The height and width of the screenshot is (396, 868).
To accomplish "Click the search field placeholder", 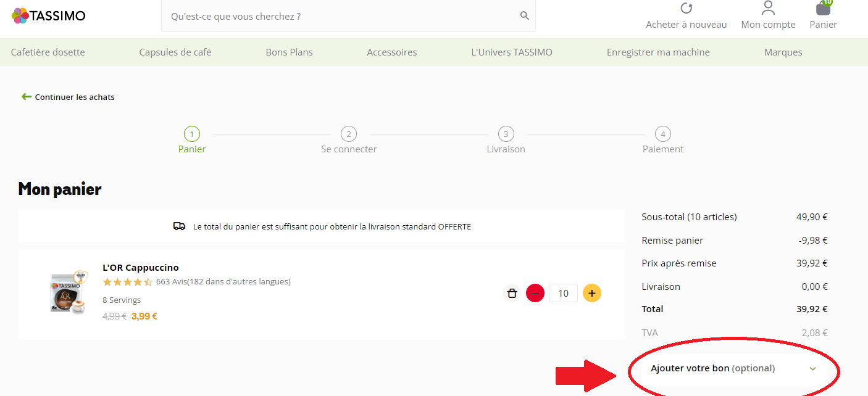I will pos(236,16).
